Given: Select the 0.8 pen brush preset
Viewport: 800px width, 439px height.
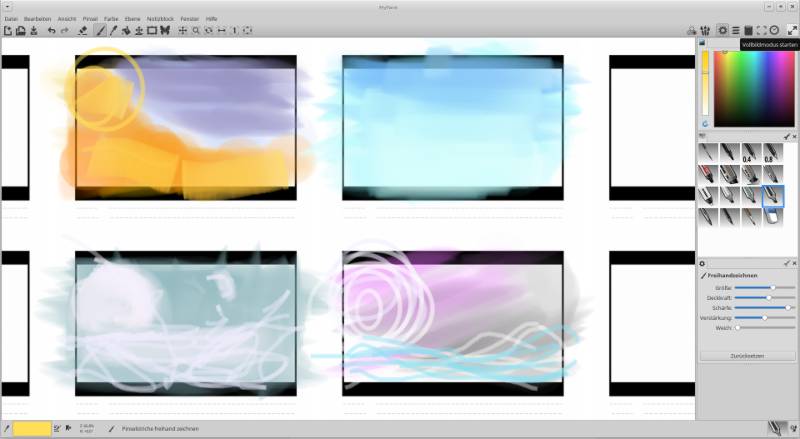Looking at the screenshot, I should pos(772,153).
